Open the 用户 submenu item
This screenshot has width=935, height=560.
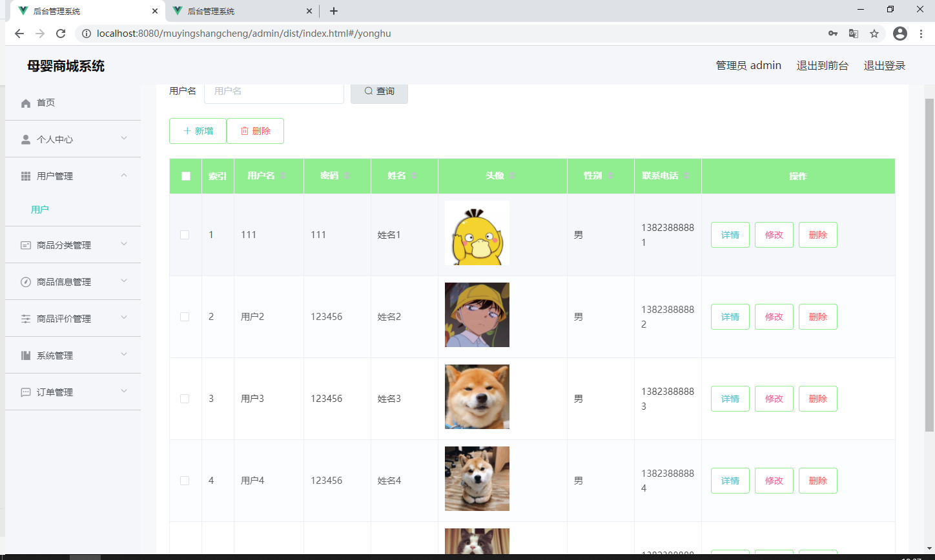40,210
